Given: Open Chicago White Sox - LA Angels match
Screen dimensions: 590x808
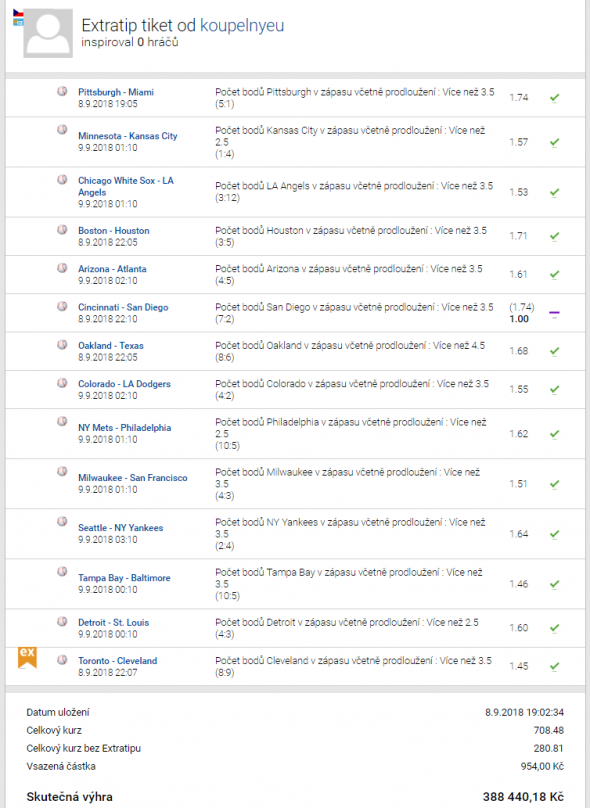Looking at the screenshot, I should [126, 187].
